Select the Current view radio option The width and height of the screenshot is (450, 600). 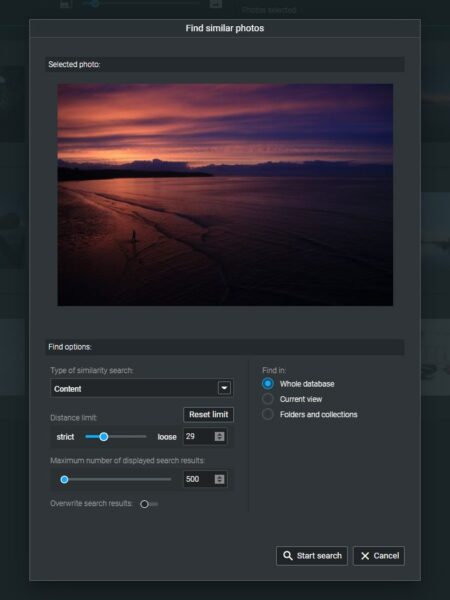click(x=267, y=399)
